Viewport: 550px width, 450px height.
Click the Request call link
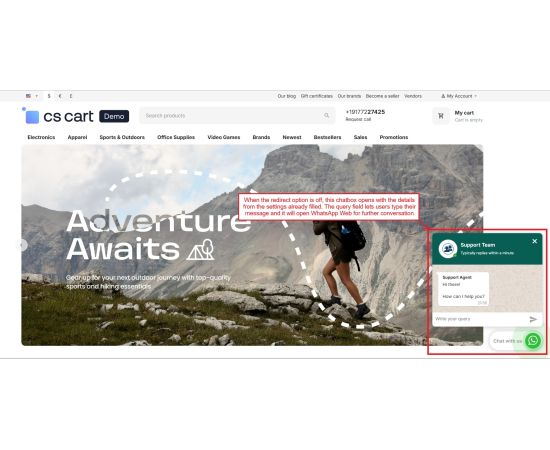coord(358,119)
